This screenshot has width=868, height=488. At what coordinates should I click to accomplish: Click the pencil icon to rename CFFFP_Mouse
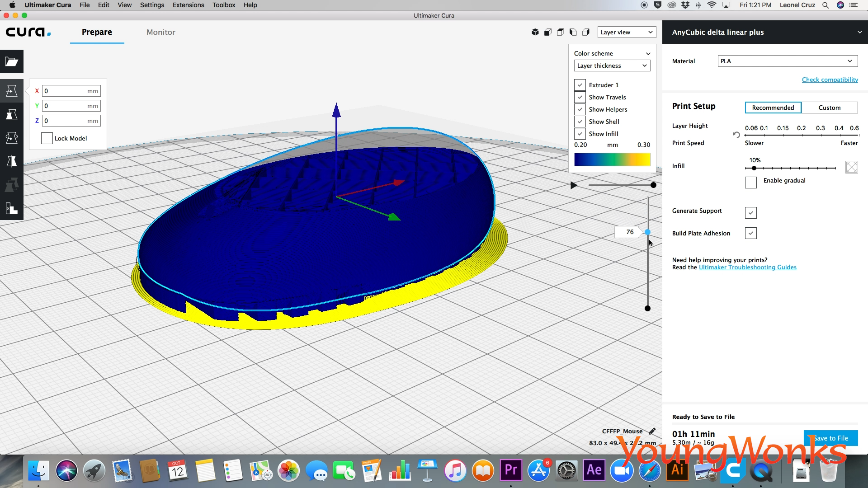(x=652, y=431)
